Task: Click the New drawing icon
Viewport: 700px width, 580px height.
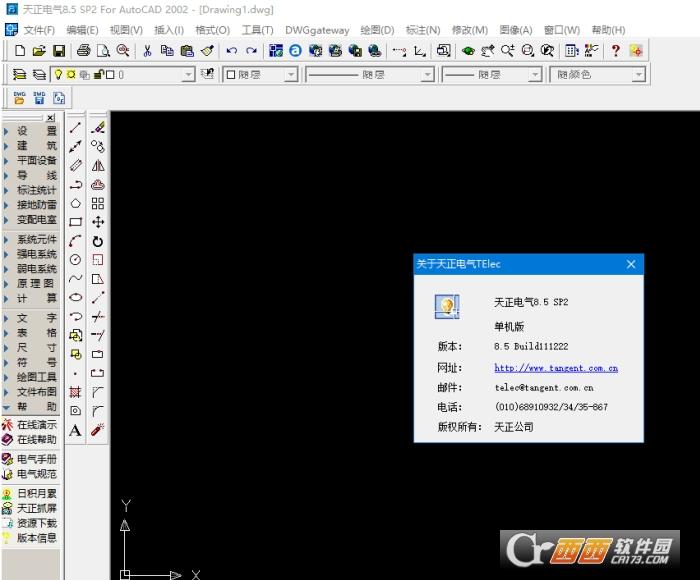Action: 20,50
